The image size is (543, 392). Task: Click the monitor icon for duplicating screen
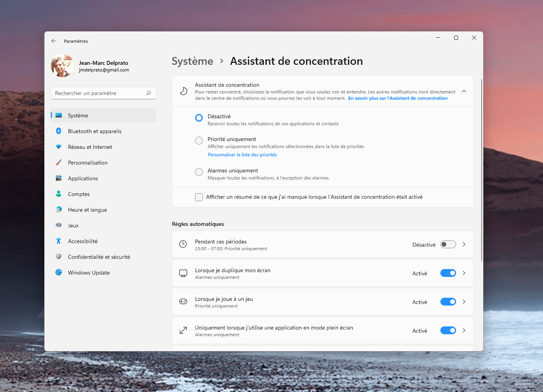point(183,273)
